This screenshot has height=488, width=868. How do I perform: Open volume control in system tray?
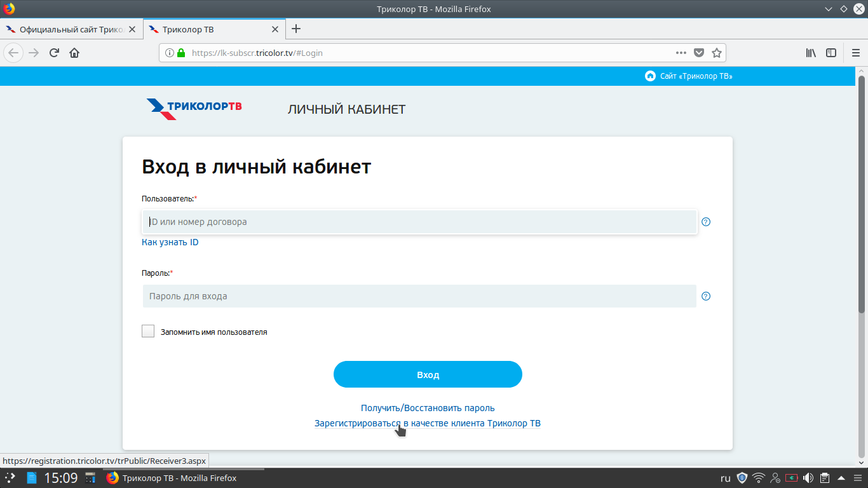[x=808, y=478]
